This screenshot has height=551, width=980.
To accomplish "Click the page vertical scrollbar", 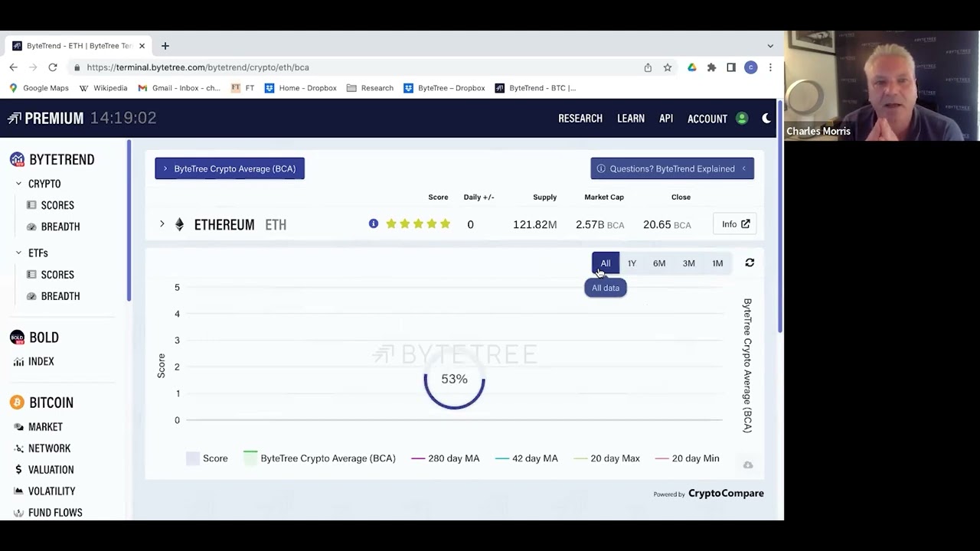I will click(780, 217).
